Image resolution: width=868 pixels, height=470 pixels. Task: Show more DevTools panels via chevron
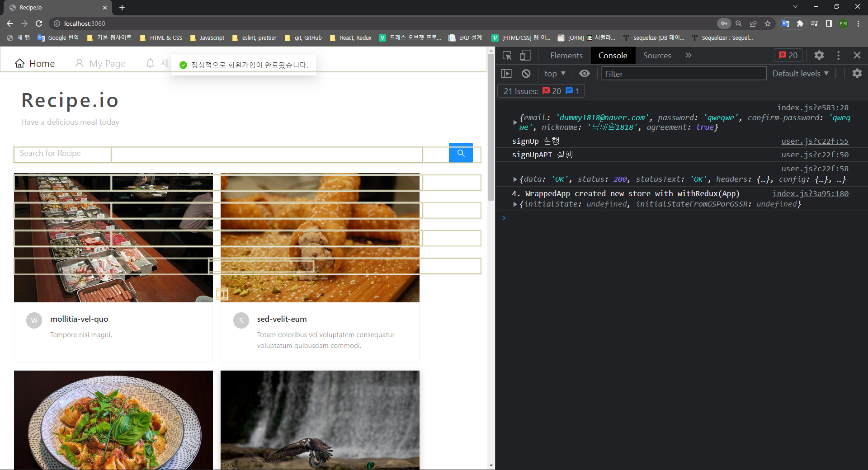coord(688,55)
